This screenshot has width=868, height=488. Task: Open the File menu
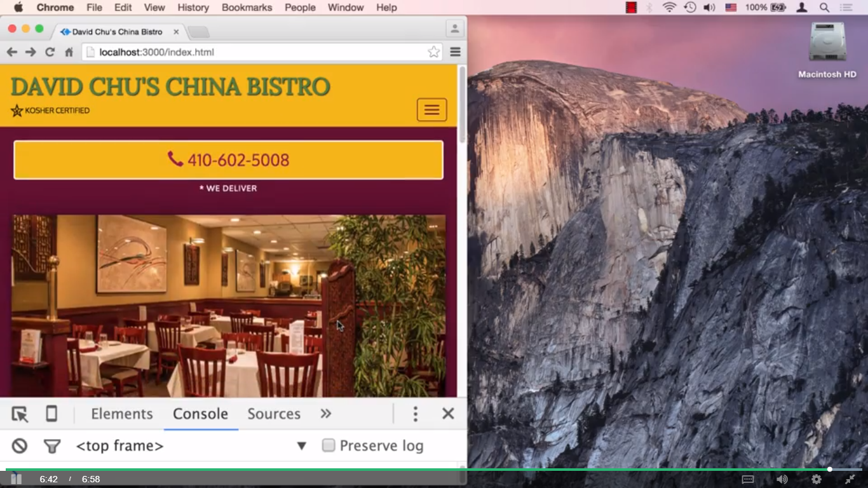[94, 8]
